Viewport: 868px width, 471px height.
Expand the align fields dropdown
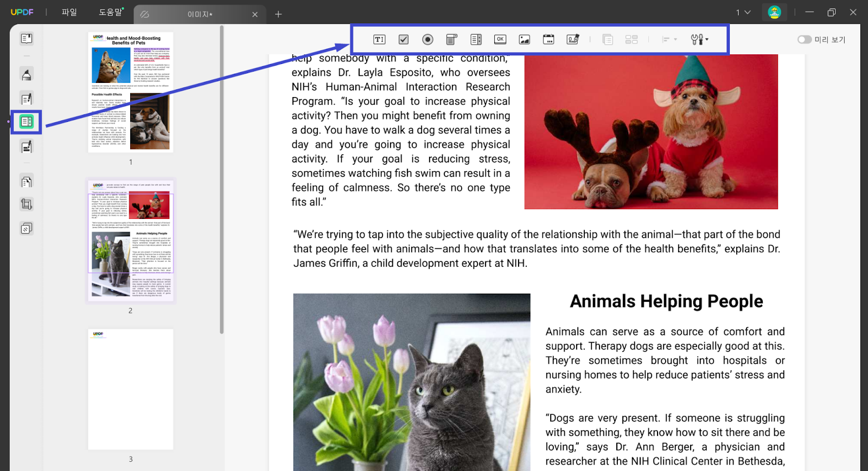[x=669, y=40]
